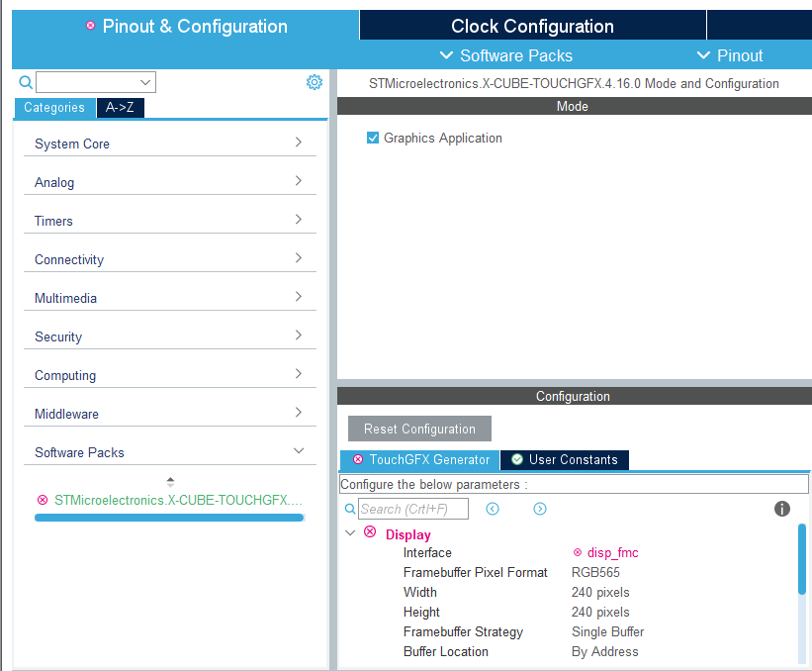This screenshot has width=812, height=671.
Task: Click the green check icon on User Constants
Action: [517, 459]
